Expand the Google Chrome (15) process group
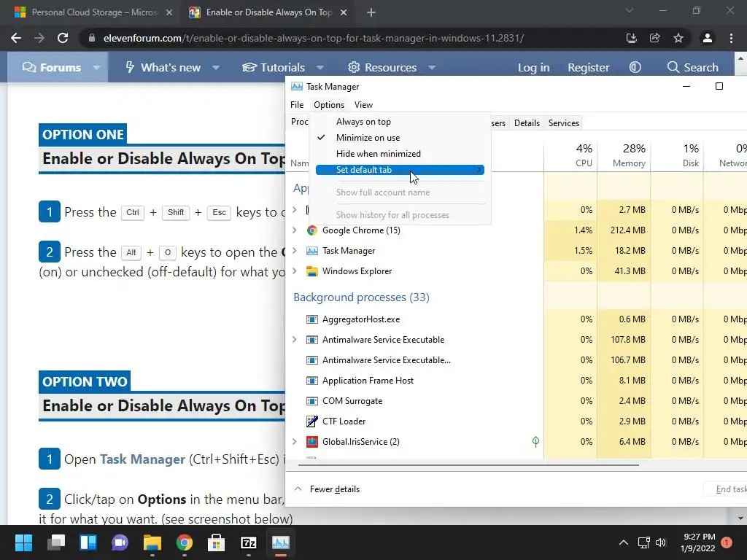This screenshot has height=560, width=747. pyautogui.click(x=295, y=230)
